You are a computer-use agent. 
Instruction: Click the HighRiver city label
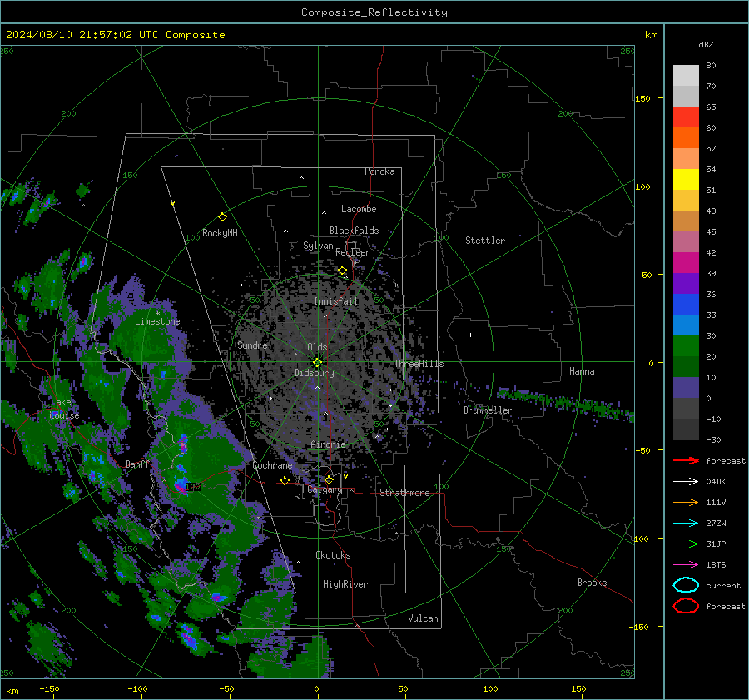click(x=345, y=584)
